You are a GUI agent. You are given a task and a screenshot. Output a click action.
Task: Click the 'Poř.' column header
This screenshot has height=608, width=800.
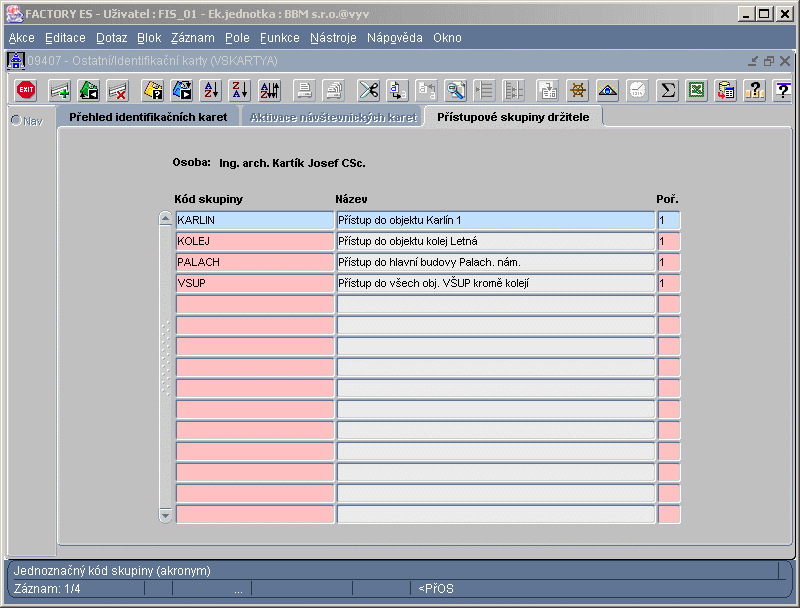(667, 199)
